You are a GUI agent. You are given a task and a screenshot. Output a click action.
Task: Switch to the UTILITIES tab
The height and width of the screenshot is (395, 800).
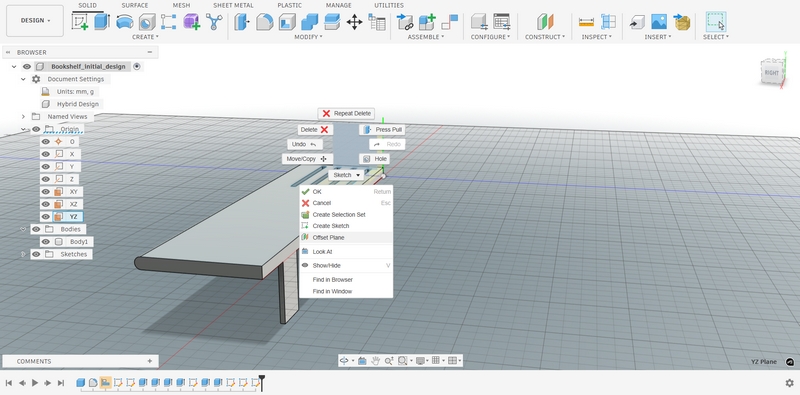389,5
